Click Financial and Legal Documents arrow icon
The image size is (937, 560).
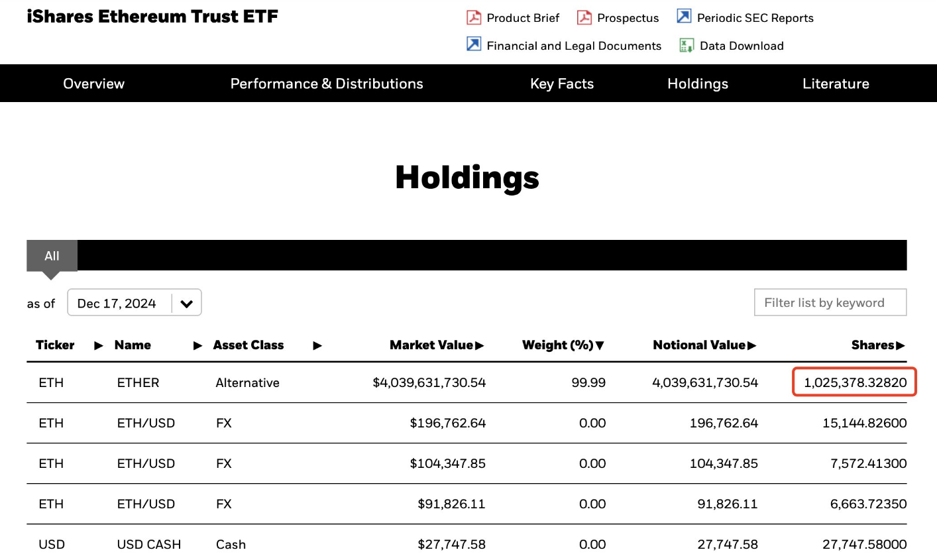coord(474,44)
